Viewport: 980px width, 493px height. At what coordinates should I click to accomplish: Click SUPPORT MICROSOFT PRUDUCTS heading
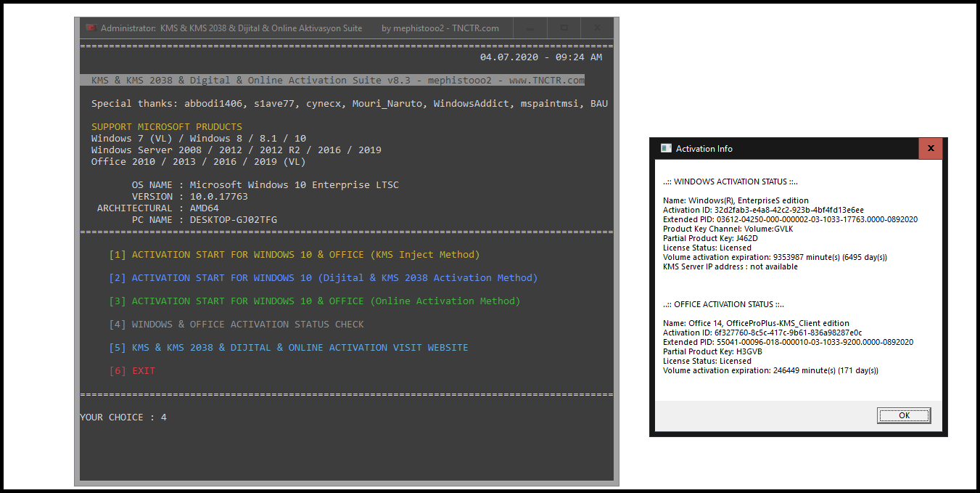click(167, 127)
